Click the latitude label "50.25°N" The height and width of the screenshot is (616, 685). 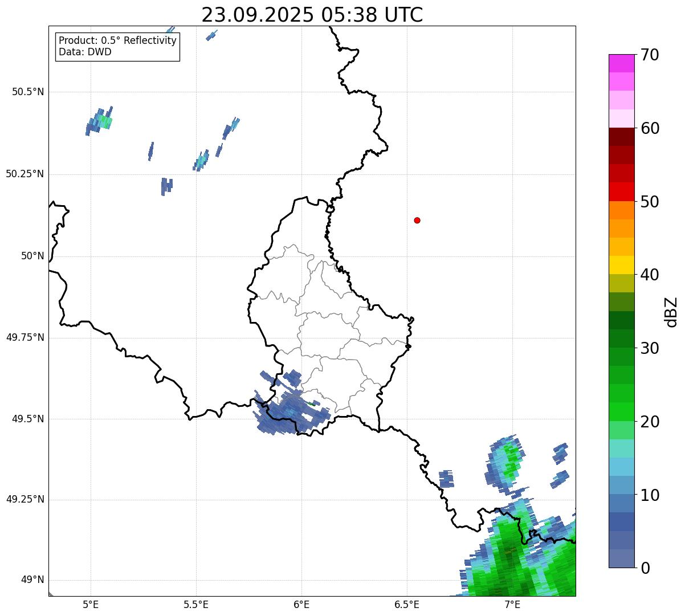pyautogui.click(x=25, y=174)
